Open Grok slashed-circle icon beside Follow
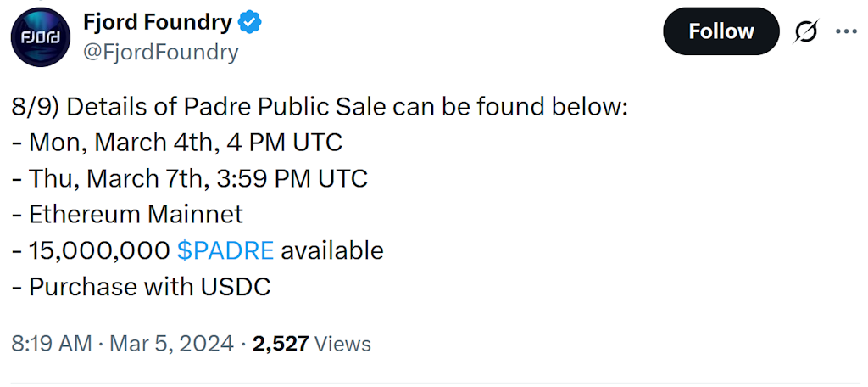This screenshot has width=868, height=387. [x=806, y=31]
